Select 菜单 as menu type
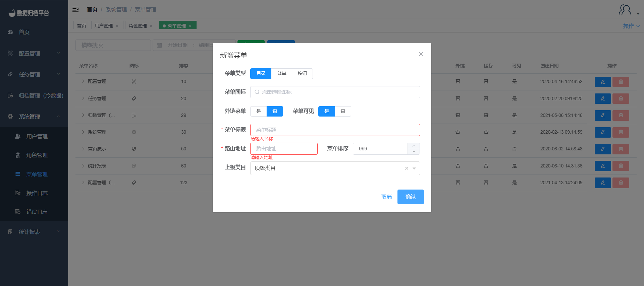 [281, 74]
